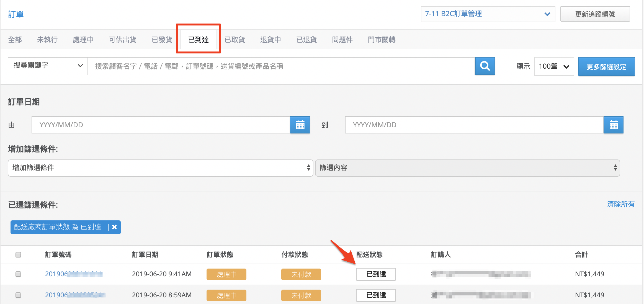Image resolution: width=644 pixels, height=304 pixels.
Task: Click the 訂單號碼 column header
Action: pos(58,255)
